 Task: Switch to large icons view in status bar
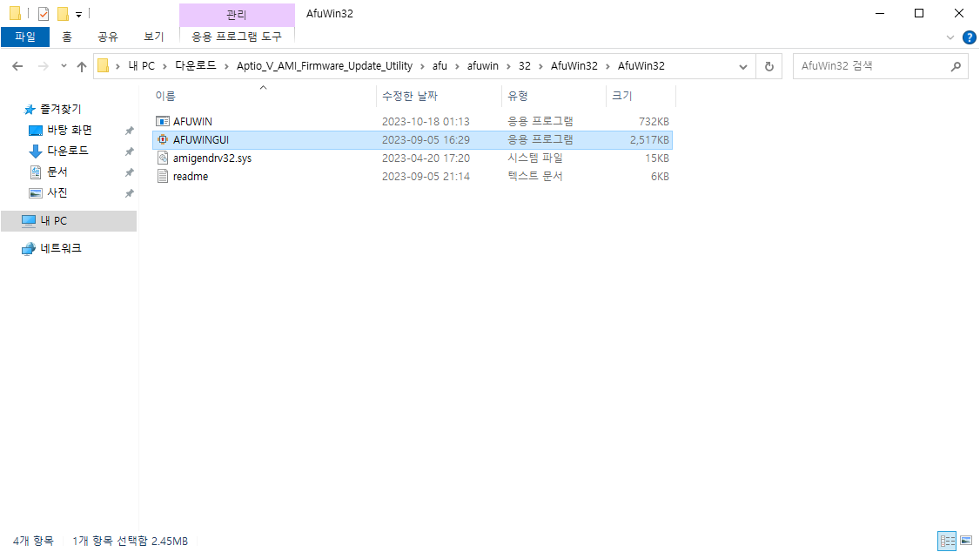tap(966, 541)
